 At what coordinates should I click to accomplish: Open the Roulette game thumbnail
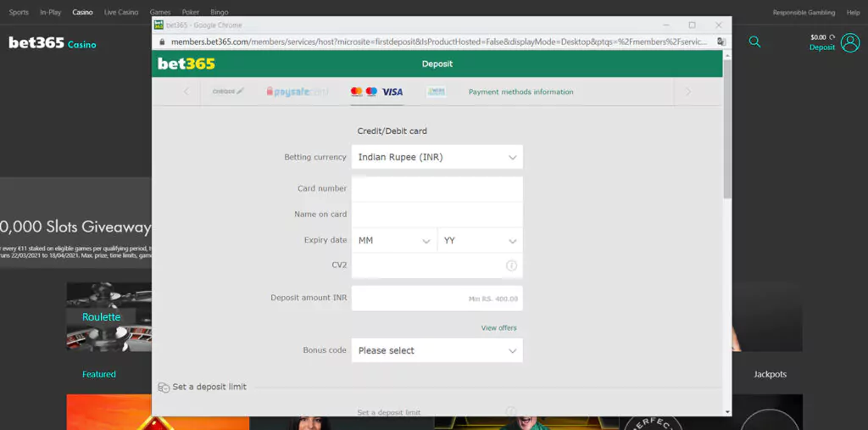tap(109, 317)
